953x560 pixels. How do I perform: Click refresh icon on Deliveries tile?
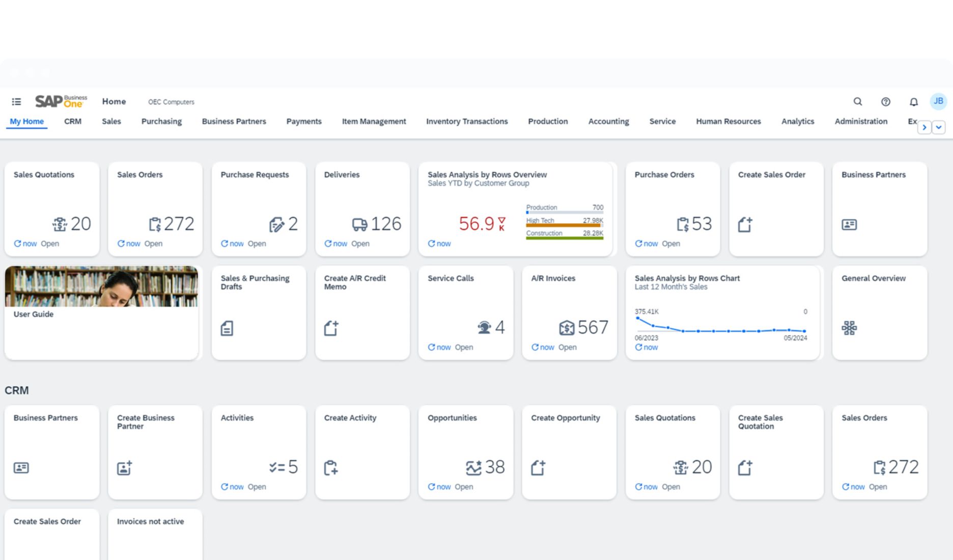pos(328,244)
